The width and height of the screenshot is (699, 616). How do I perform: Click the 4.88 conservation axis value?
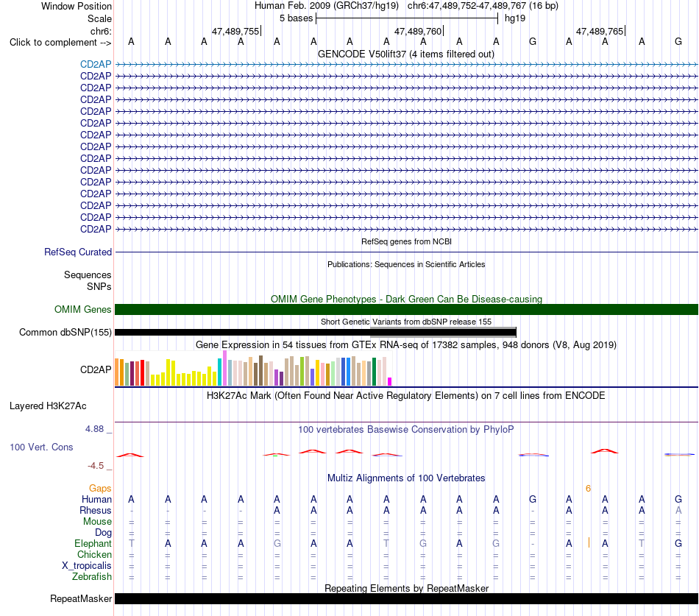point(94,429)
